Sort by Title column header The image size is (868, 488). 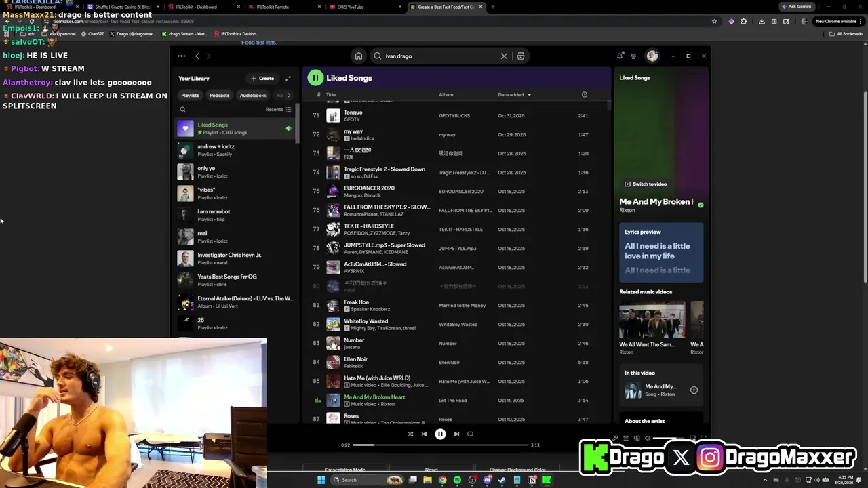click(331, 95)
